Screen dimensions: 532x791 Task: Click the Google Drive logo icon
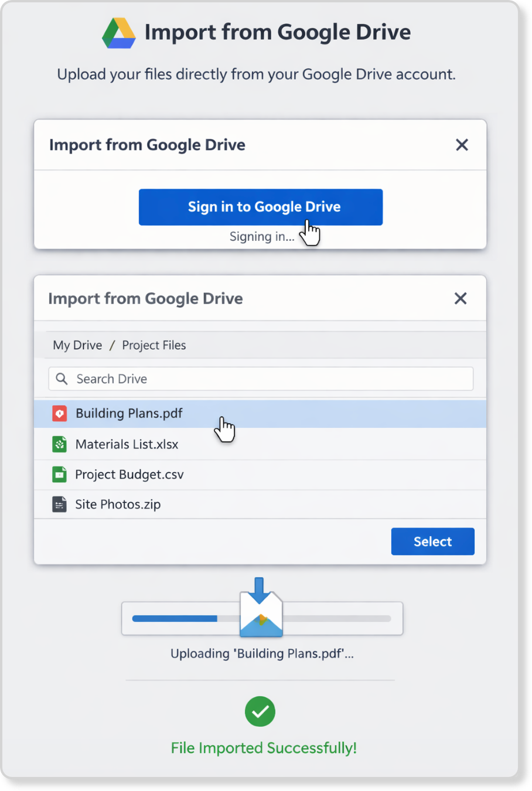click(x=119, y=33)
